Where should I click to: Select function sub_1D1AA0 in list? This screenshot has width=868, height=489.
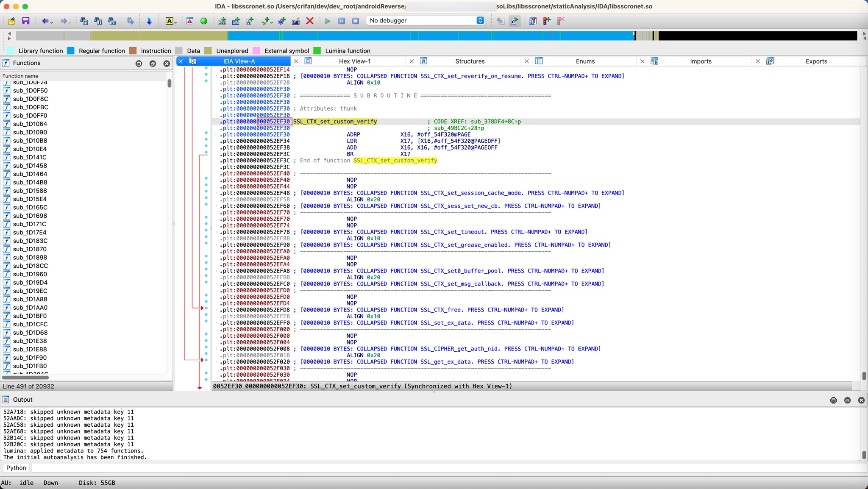(x=30, y=308)
